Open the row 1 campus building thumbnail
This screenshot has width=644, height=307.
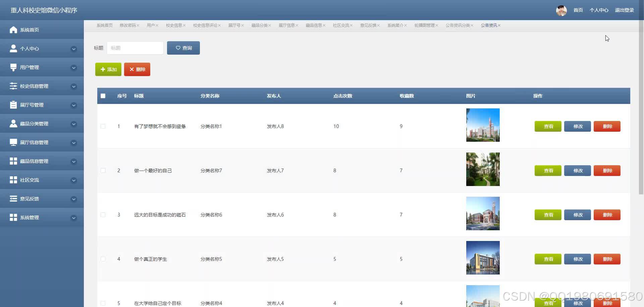(483, 125)
